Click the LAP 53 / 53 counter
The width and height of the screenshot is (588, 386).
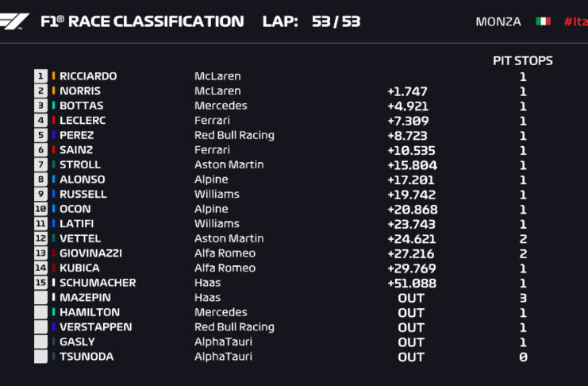click(x=311, y=21)
